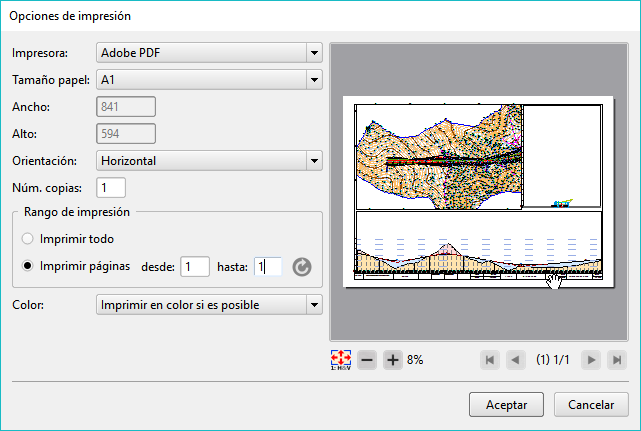Screen dimensions: 641x431
Task: Click the hasta page number field
Action: coord(268,267)
